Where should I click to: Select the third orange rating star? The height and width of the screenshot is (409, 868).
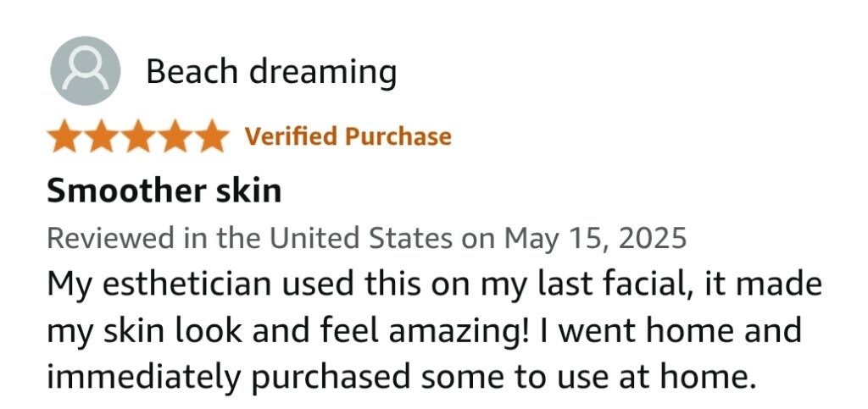pyautogui.click(x=138, y=136)
